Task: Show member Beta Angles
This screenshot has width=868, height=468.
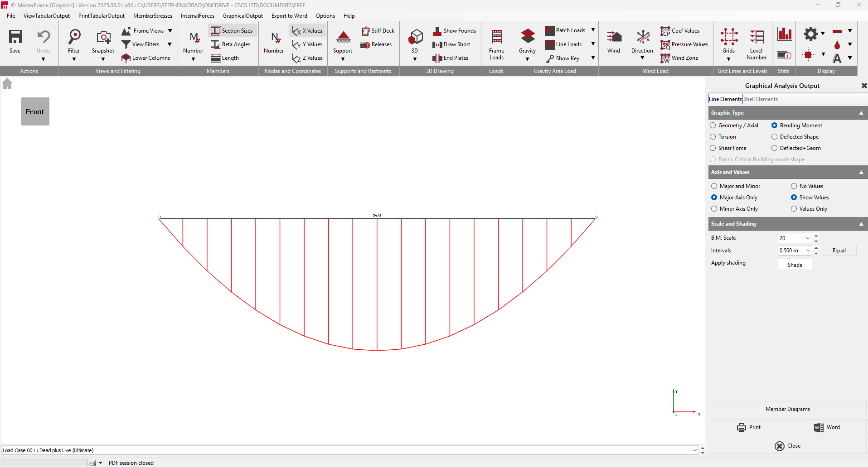Action: point(231,44)
